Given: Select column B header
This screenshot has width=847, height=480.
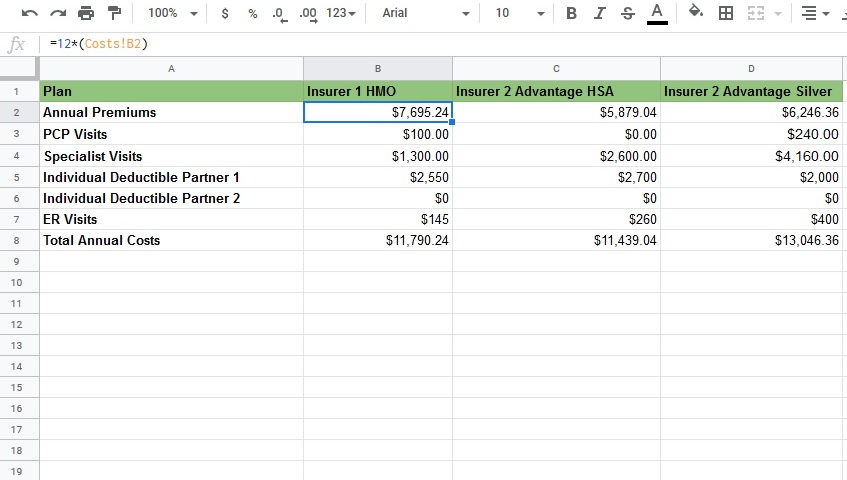Looking at the screenshot, I should pyautogui.click(x=378, y=69).
